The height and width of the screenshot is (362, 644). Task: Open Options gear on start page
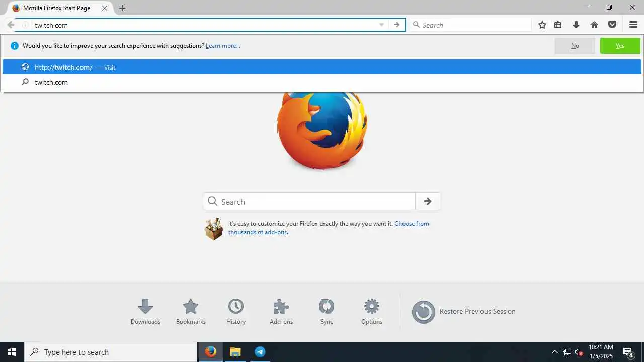coord(372,312)
